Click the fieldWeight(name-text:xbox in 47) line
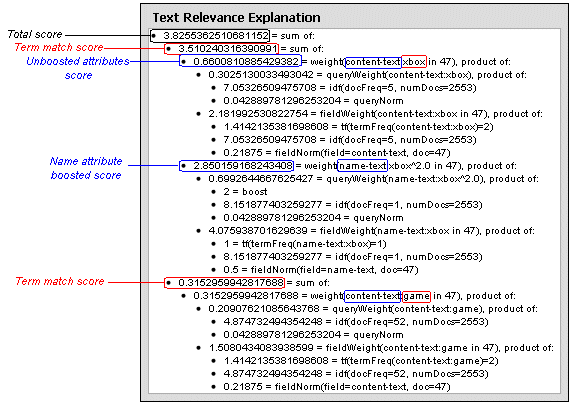The width and height of the screenshot is (571, 402). pos(371,231)
